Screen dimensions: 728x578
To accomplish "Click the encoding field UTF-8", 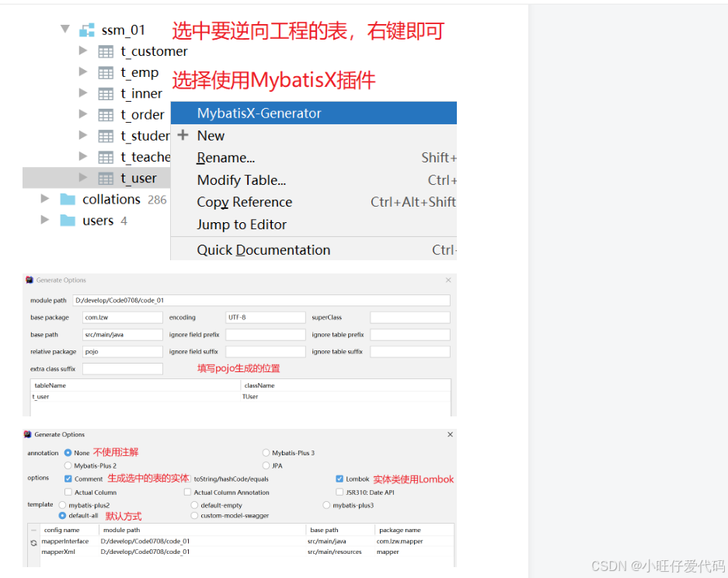I will [266, 318].
